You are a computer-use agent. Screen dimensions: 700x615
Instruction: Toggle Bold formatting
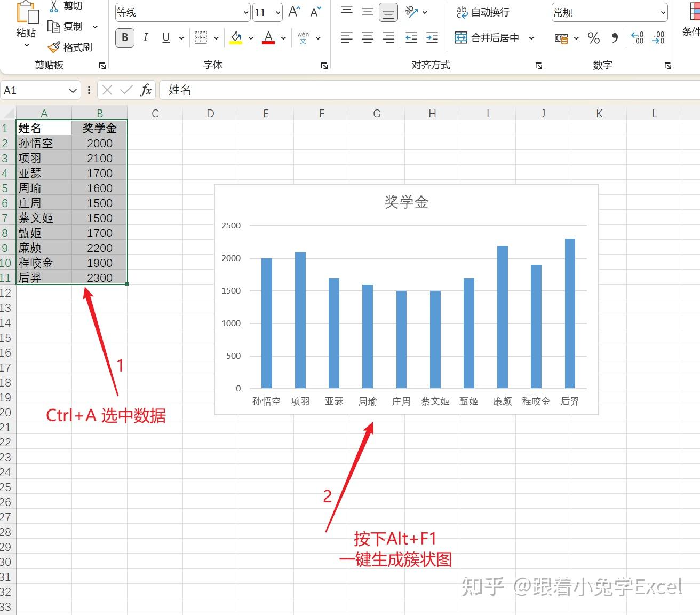click(125, 37)
